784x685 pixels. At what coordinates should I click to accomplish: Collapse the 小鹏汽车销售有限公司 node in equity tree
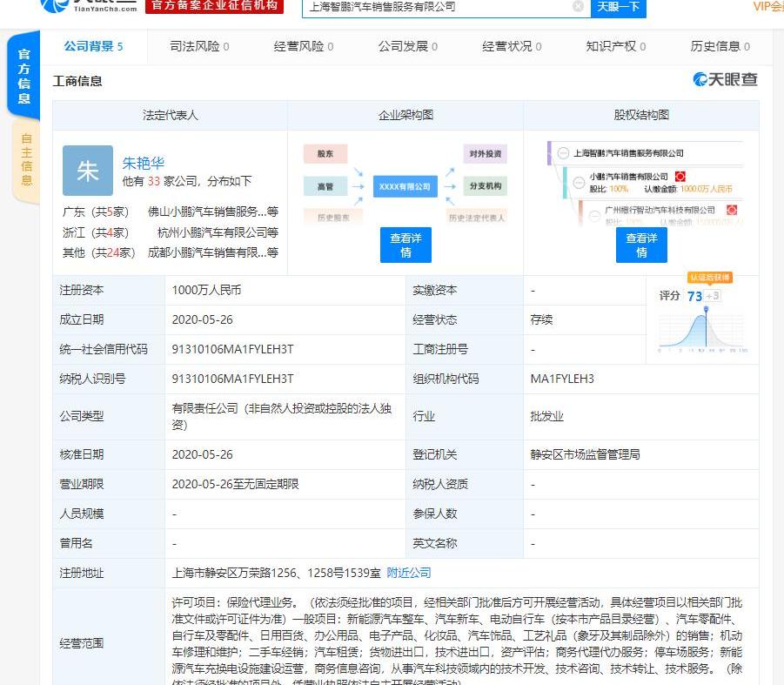pos(578,182)
